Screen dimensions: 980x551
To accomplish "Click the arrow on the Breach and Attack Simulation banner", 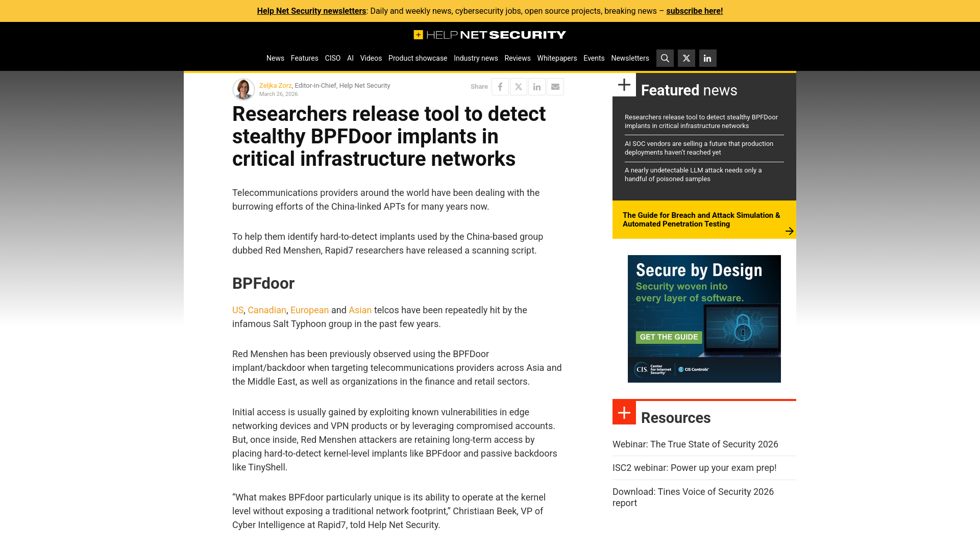I will [x=789, y=231].
